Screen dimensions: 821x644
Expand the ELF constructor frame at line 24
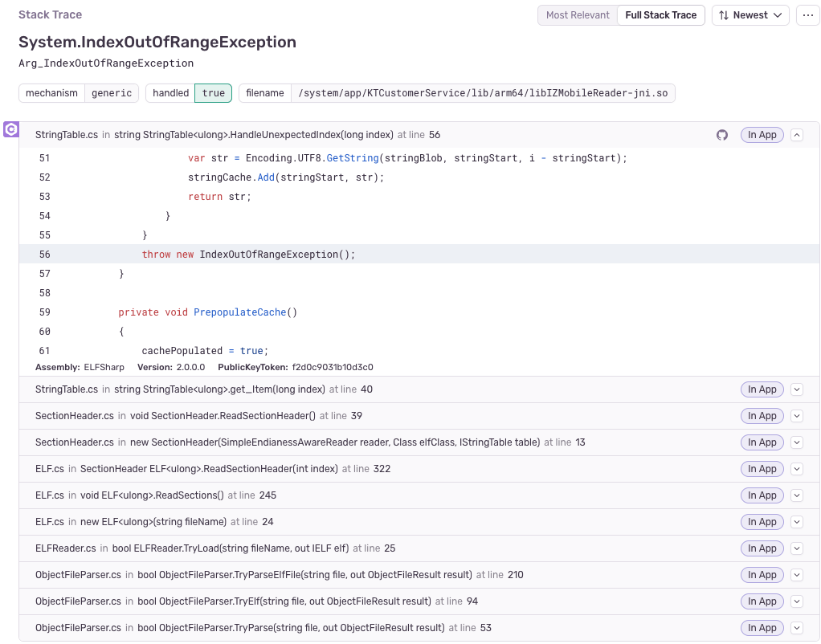click(796, 521)
